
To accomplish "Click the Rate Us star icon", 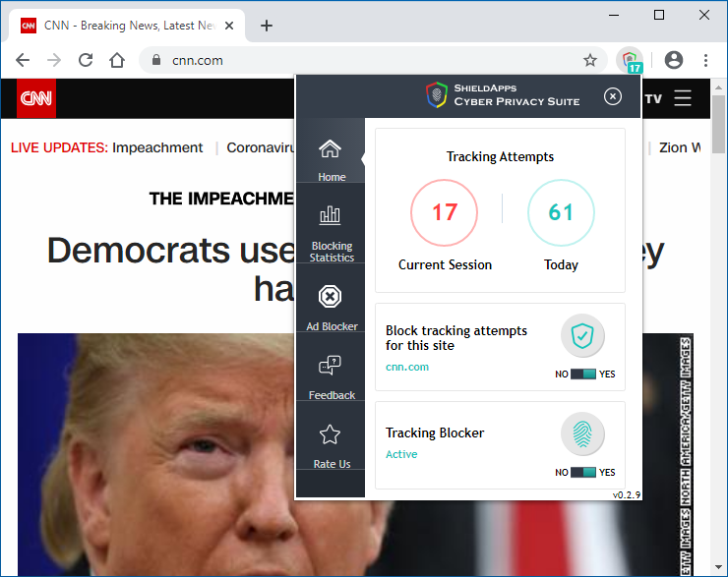I will [x=331, y=434].
